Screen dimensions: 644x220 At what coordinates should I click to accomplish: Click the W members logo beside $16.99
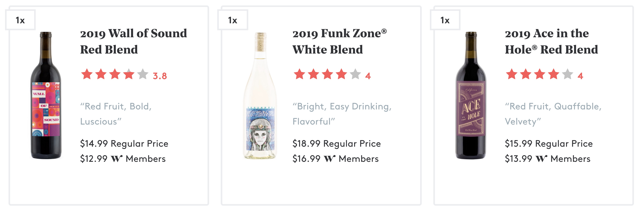(330, 159)
